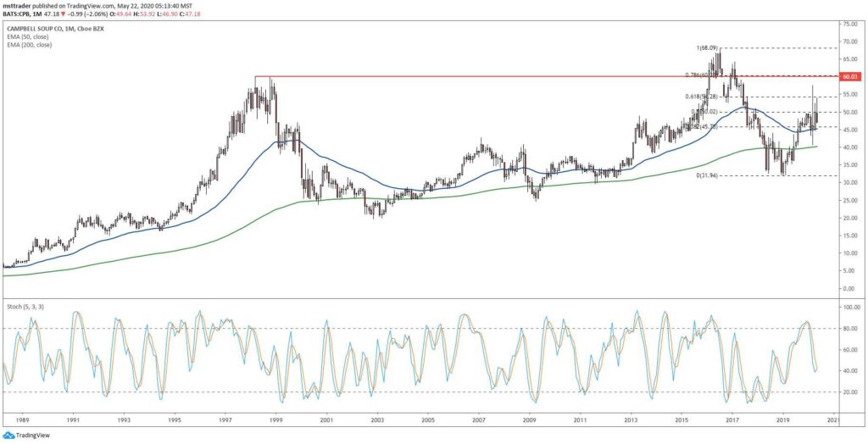Click the 2013 year label
The height and width of the screenshot is (444, 868).
click(631, 421)
